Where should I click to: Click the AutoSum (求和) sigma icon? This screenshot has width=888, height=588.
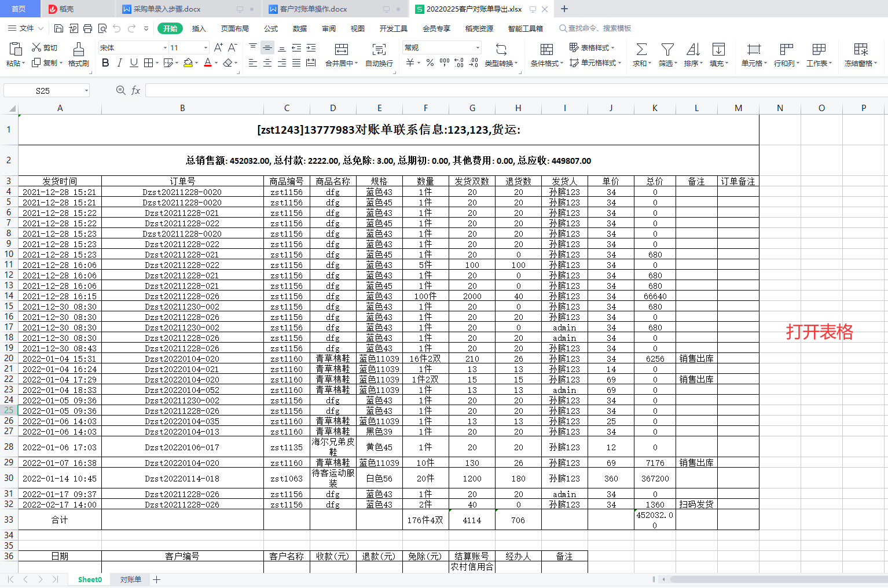(641, 50)
